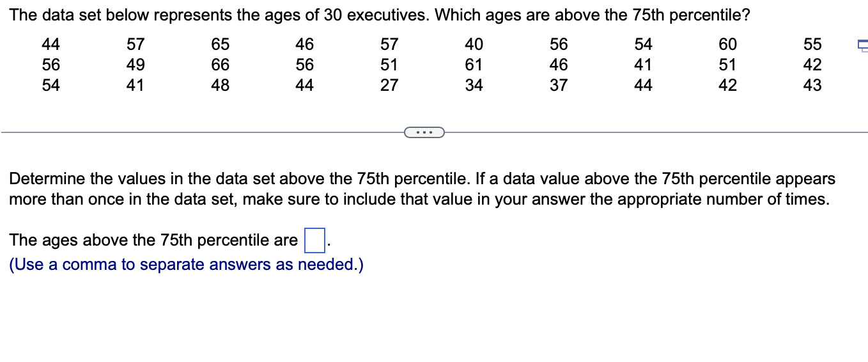Click the data value 27
The image size is (868, 362).
point(389,85)
